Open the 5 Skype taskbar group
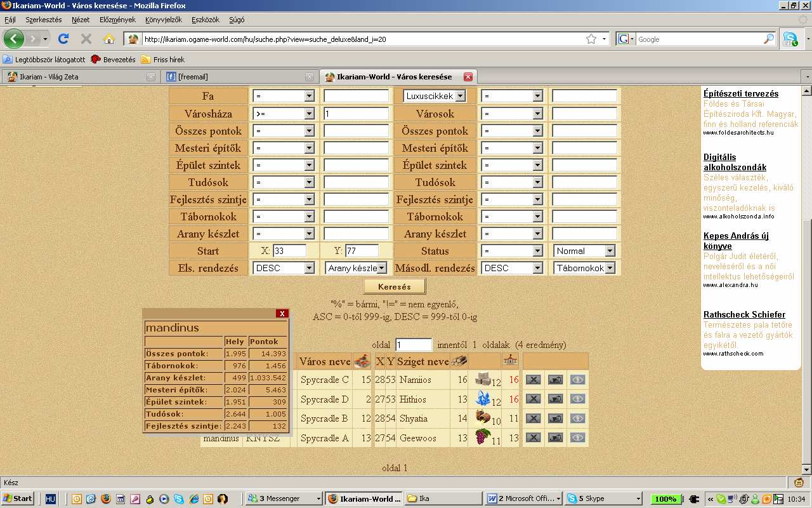Viewport: 812px width, 508px height. click(603, 499)
